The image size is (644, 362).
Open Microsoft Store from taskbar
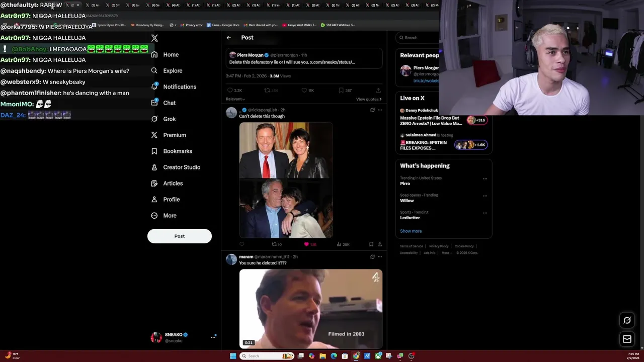click(x=345, y=356)
